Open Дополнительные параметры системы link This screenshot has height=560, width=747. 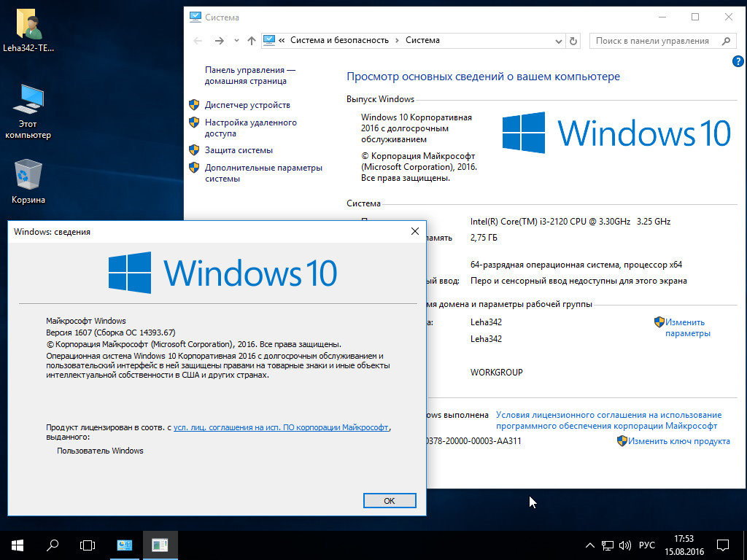pyautogui.click(x=263, y=174)
